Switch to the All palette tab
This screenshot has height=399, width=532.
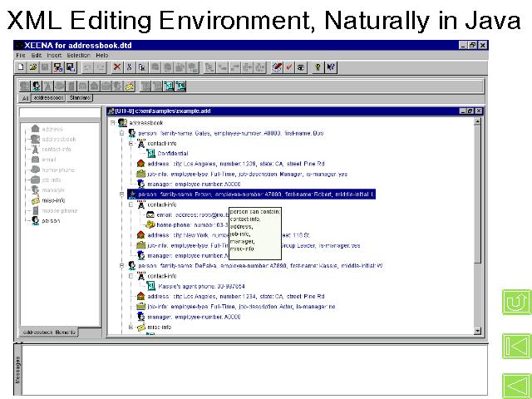tap(25, 98)
